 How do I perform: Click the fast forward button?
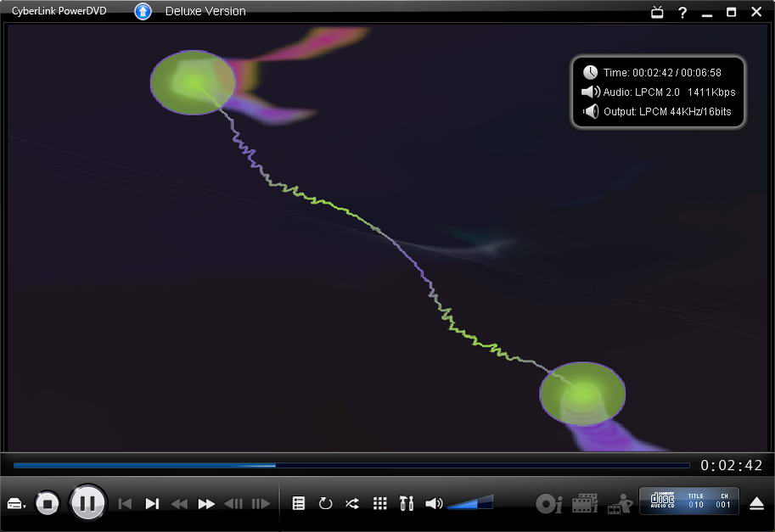(x=206, y=504)
